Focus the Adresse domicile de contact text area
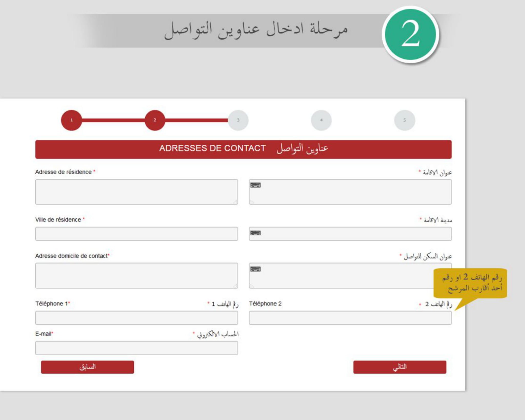The width and height of the screenshot is (525, 420). 137,276
